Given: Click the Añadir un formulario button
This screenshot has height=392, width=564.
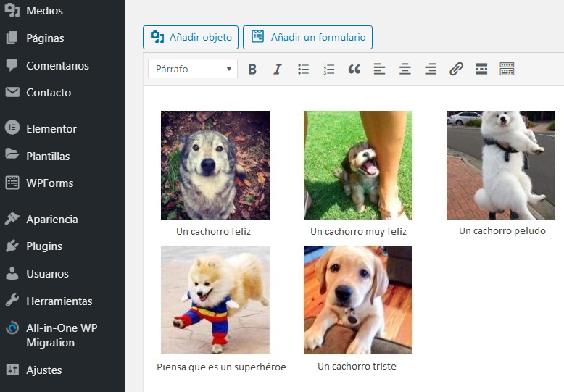Looking at the screenshot, I should (307, 37).
